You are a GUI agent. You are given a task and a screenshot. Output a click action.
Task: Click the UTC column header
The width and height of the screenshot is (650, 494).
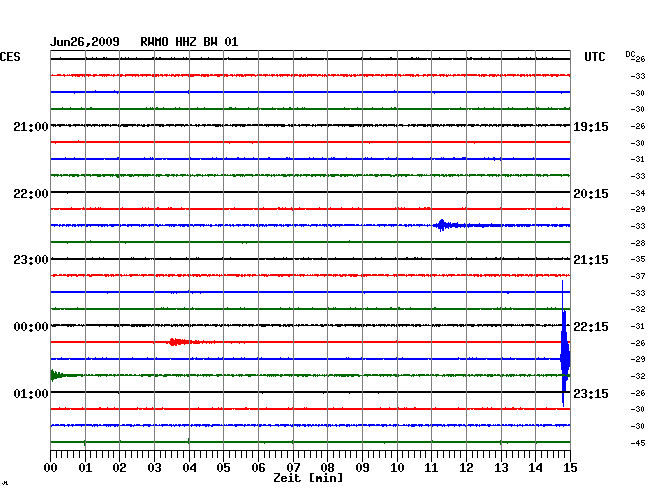coord(594,57)
